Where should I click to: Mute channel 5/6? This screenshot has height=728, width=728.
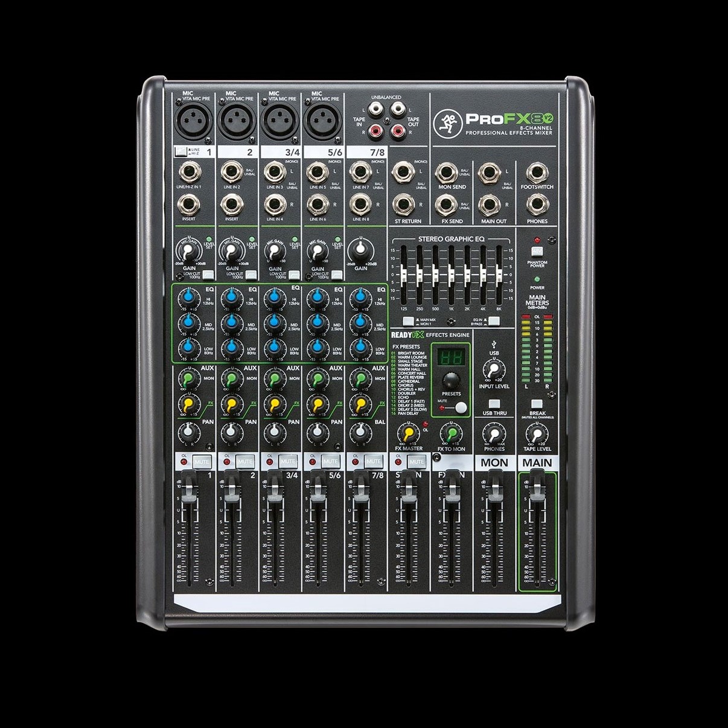click(x=331, y=462)
